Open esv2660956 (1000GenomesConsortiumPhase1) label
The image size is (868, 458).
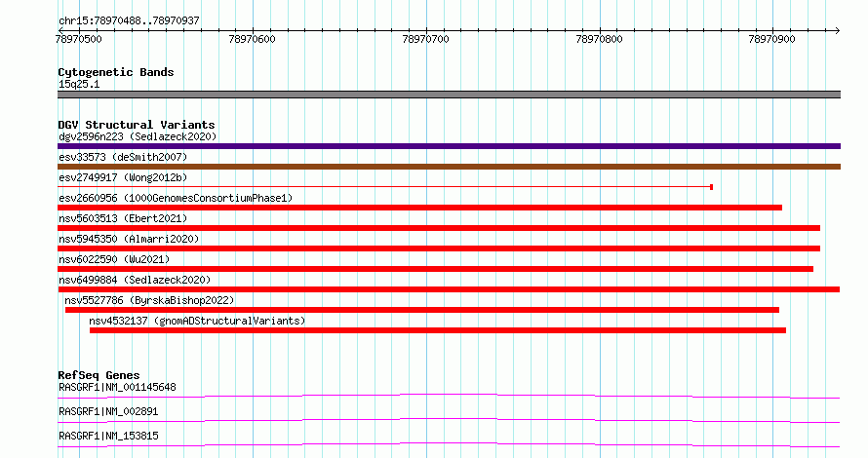pyautogui.click(x=176, y=198)
